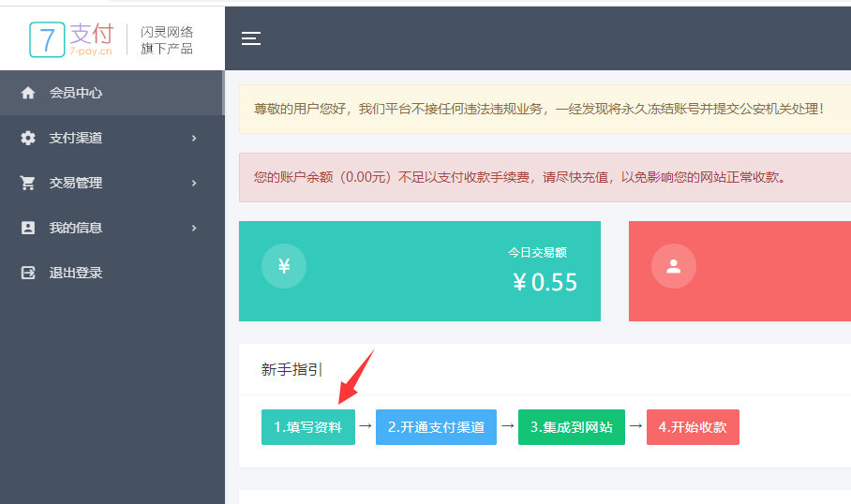Expand the 支付渠道 submenu chevron

[x=194, y=138]
